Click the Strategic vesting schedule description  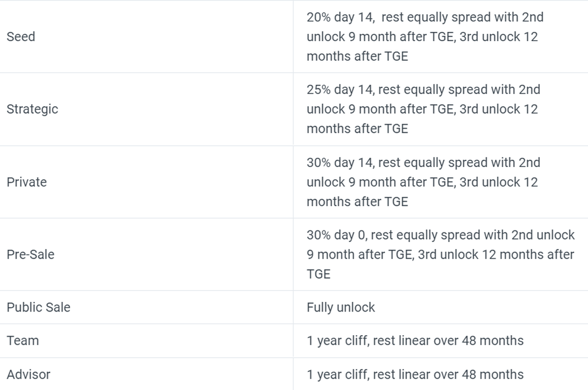(423, 109)
